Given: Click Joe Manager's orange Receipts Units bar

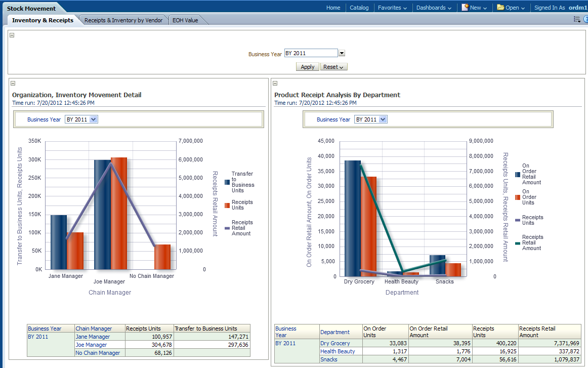Looking at the screenshot, I should pyautogui.click(x=119, y=214).
